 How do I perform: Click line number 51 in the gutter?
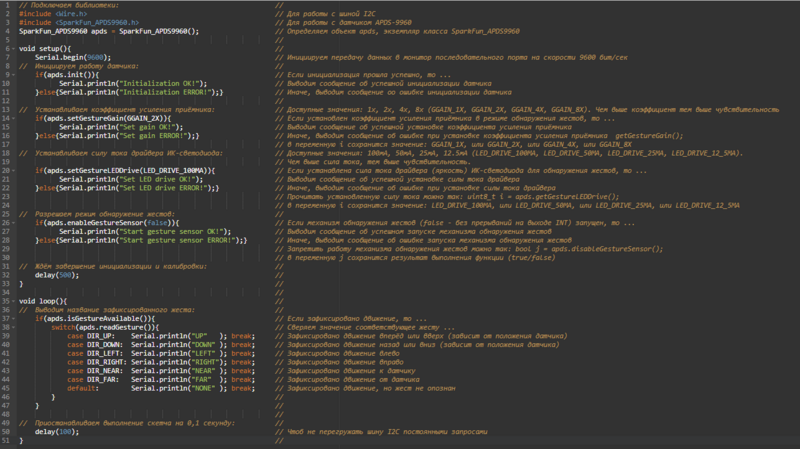[6, 440]
